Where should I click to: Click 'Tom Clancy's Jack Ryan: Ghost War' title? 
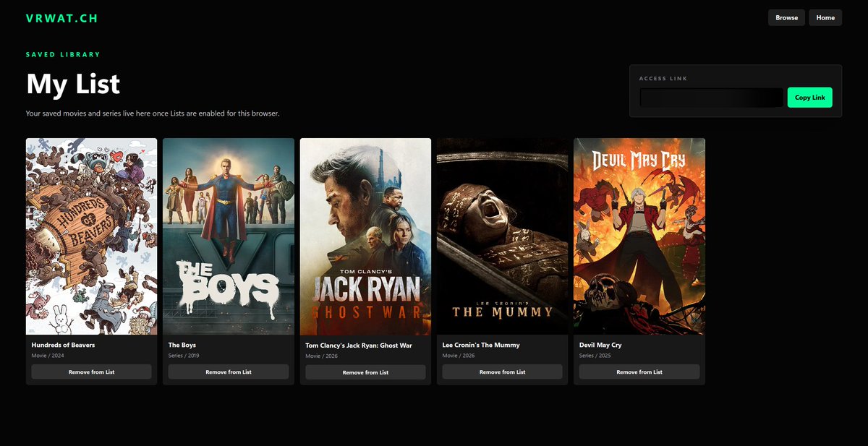click(x=359, y=346)
